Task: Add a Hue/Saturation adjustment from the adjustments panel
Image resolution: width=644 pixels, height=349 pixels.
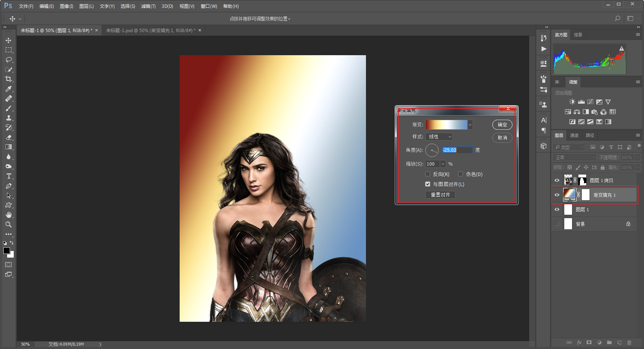Action: (568, 112)
